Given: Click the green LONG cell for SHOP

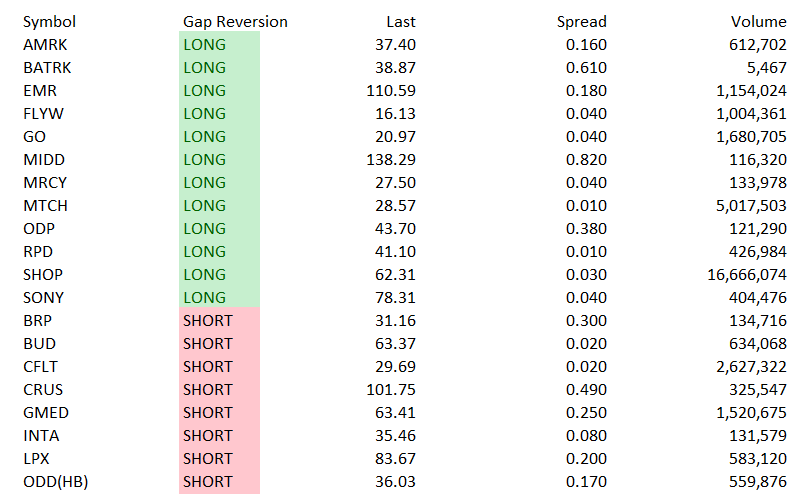Looking at the screenshot, I should (219, 275).
